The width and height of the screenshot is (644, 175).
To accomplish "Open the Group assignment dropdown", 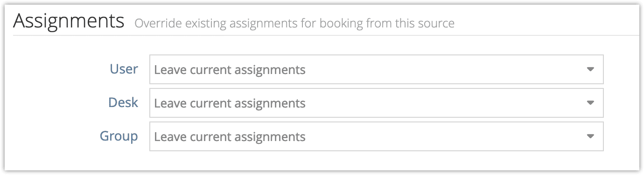I will coord(377,136).
